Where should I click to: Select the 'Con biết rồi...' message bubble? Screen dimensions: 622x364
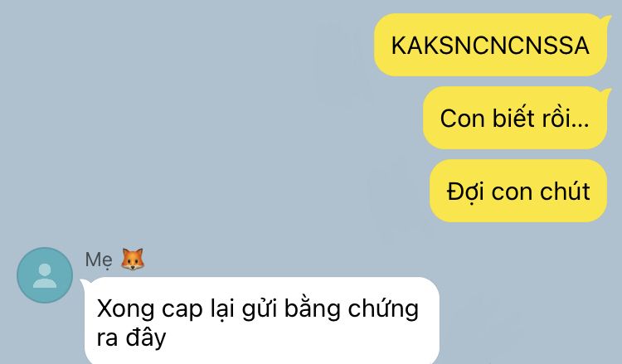(x=515, y=118)
